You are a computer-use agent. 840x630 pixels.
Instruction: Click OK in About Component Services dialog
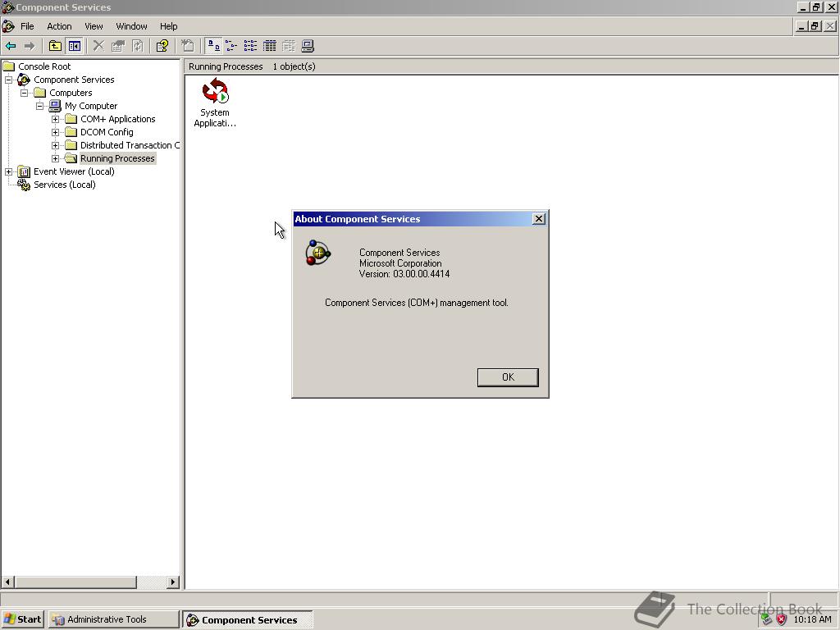508,377
